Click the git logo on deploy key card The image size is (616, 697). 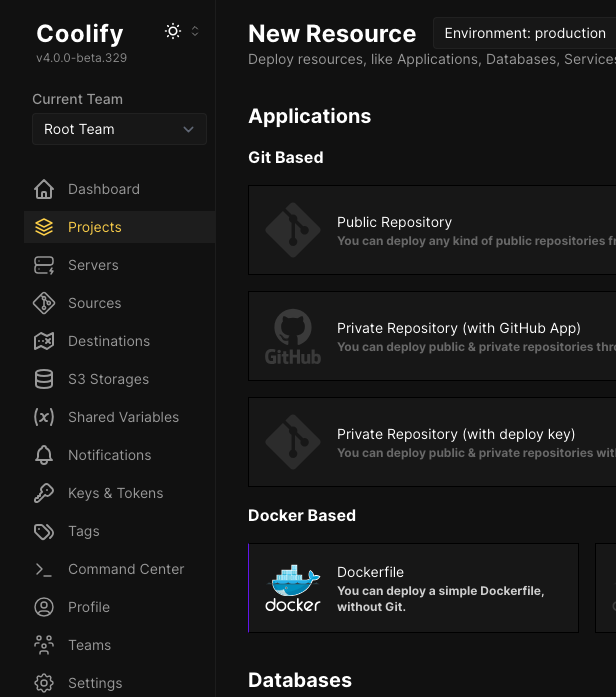pos(293,442)
